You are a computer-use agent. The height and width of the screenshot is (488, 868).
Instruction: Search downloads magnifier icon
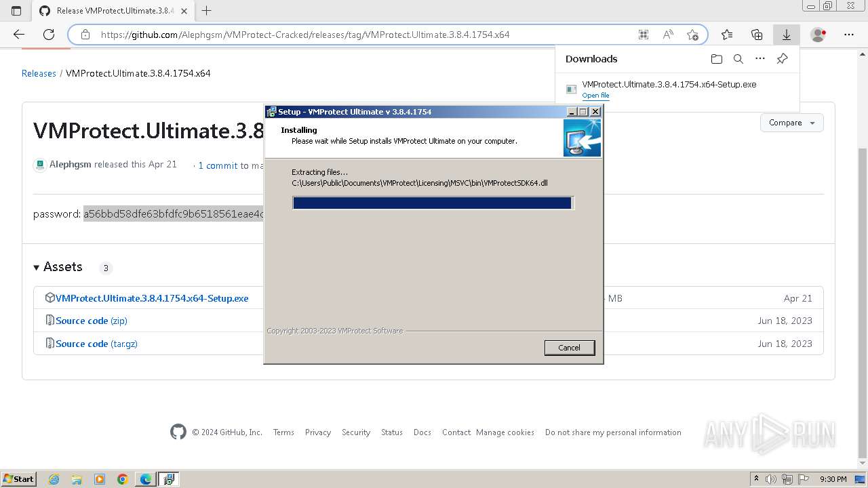pyautogui.click(x=738, y=59)
